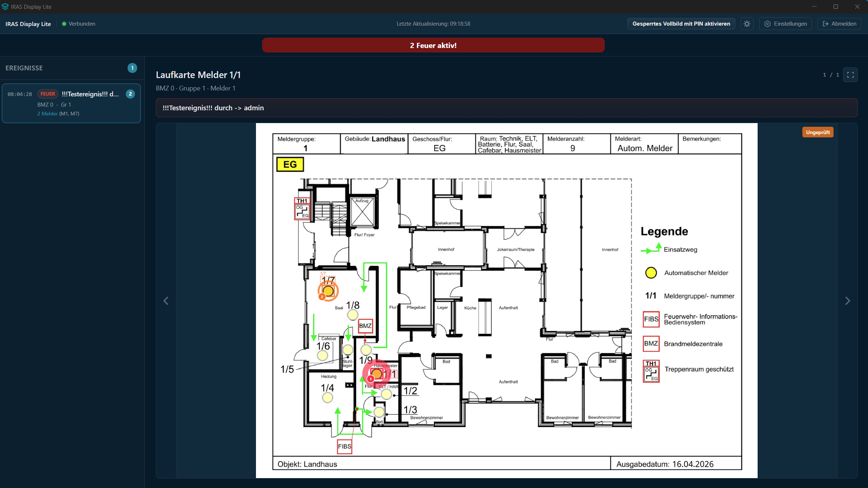Open the Testereignis FEUER event entry
Viewport: 868px width, 488px height.
point(71,103)
